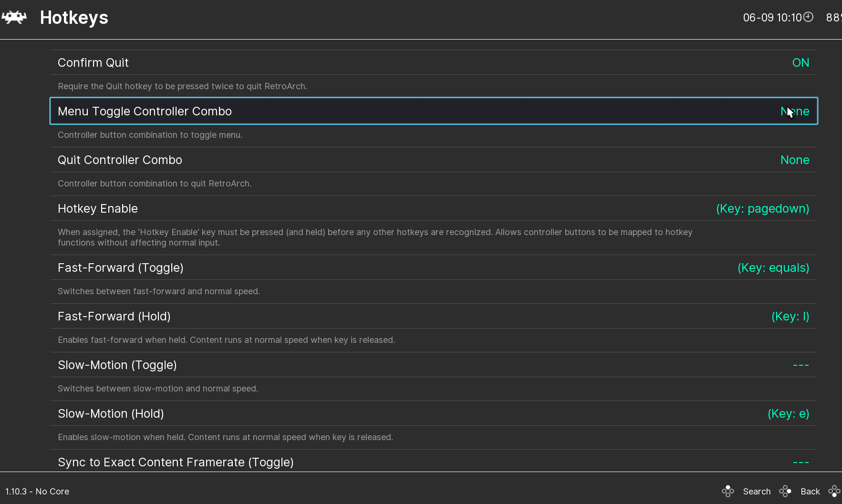This screenshot has height=504, width=842.
Task: Click the gamepad icon right of Back
Action: [834, 491]
